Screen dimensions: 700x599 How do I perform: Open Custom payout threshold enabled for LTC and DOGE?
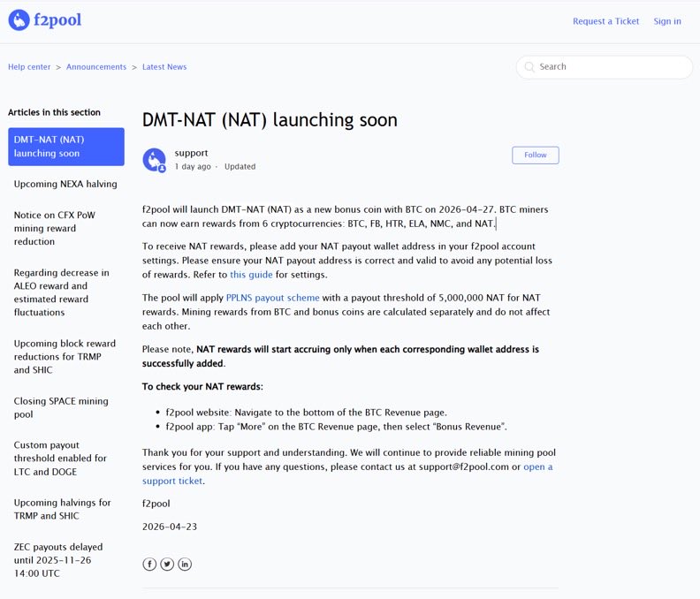60,459
